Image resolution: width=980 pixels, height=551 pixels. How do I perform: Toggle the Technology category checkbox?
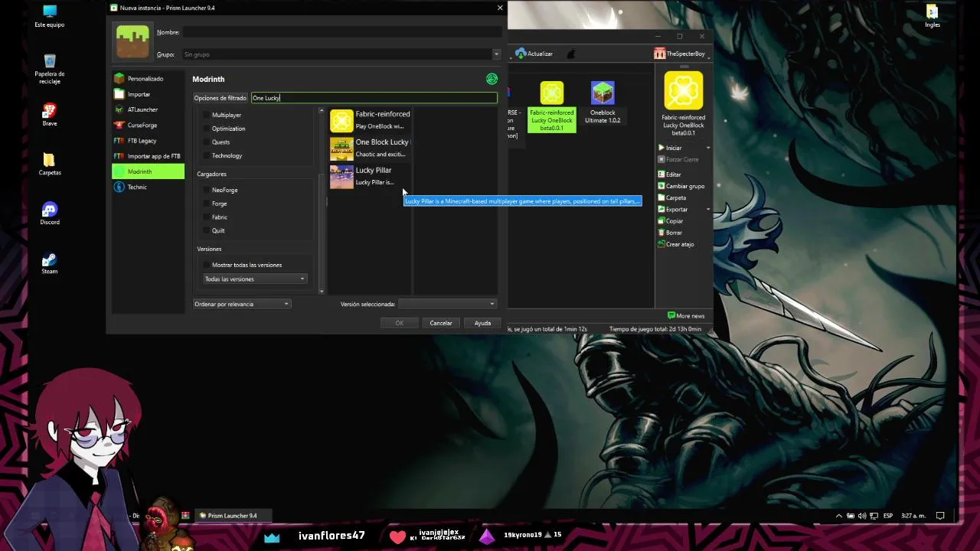[x=206, y=156]
